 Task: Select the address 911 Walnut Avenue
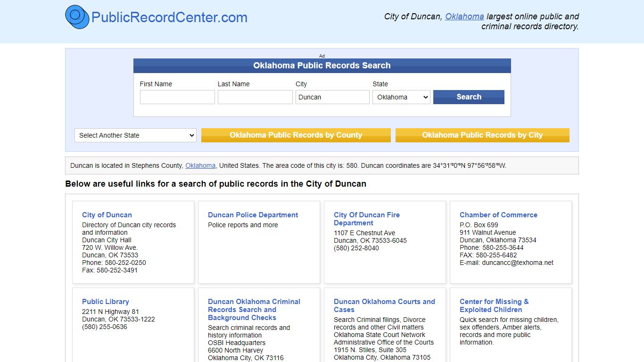(x=488, y=232)
